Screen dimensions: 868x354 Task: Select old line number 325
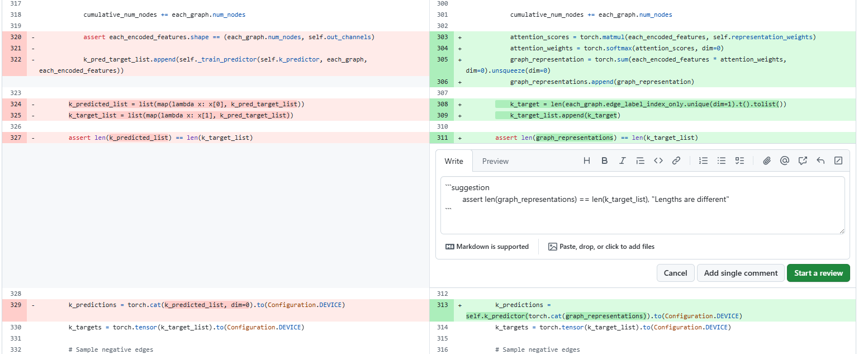coord(15,115)
